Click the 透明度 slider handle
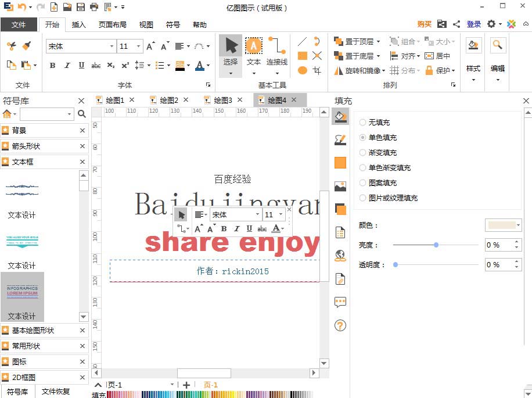The image size is (532, 398). (x=396, y=264)
